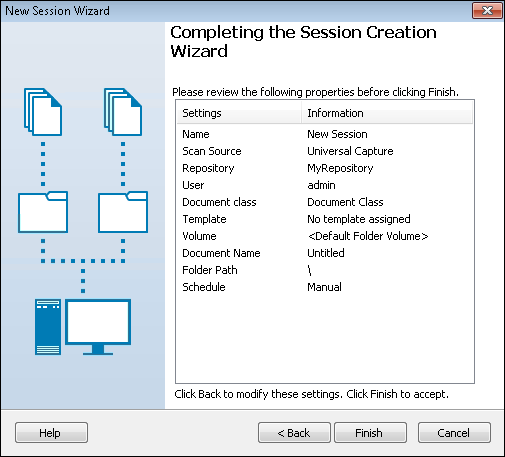Select the Schedule row
505x457 pixels.
tap(325, 287)
